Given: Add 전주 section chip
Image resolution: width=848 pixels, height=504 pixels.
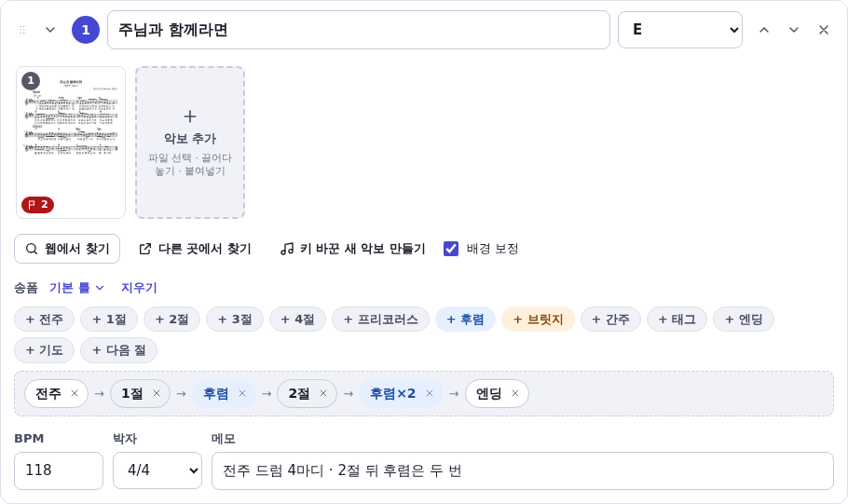Looking at the screenshot, I should click(x=45, y=319).
